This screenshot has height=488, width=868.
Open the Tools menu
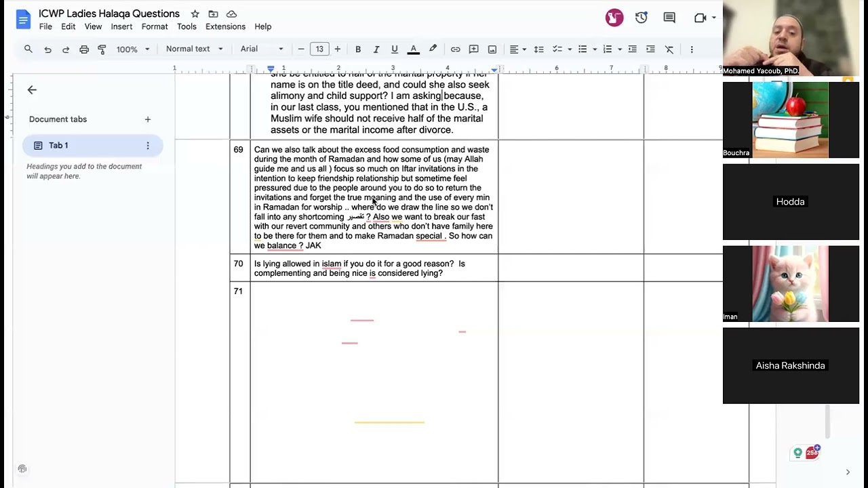(187, 26)
